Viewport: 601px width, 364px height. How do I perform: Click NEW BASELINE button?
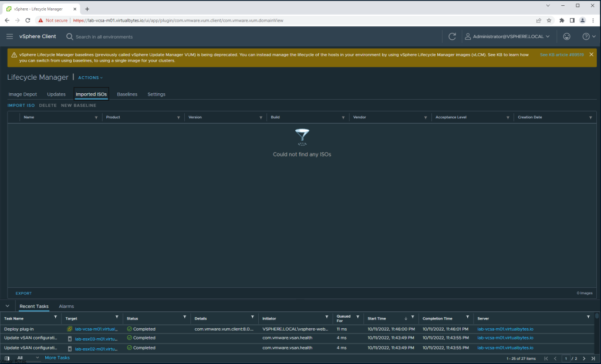pyautogui.click(x=79, y=106)
